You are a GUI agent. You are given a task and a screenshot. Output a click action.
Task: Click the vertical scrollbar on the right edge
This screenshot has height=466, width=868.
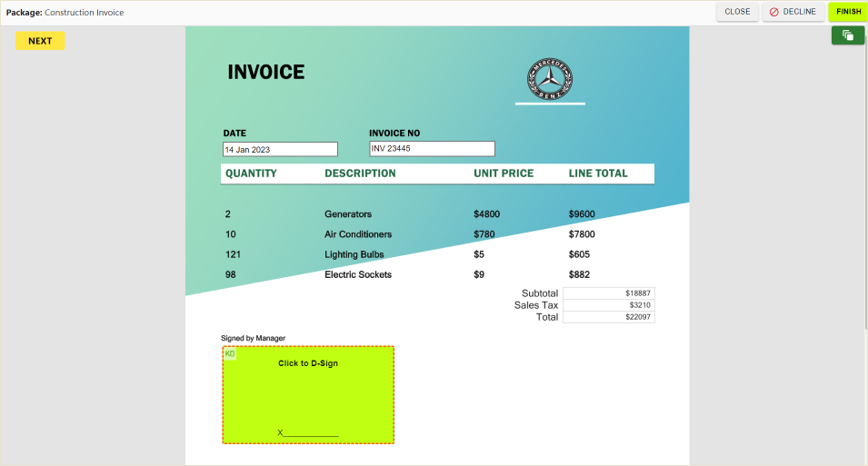pyautogui.click(x=864, y=182)
